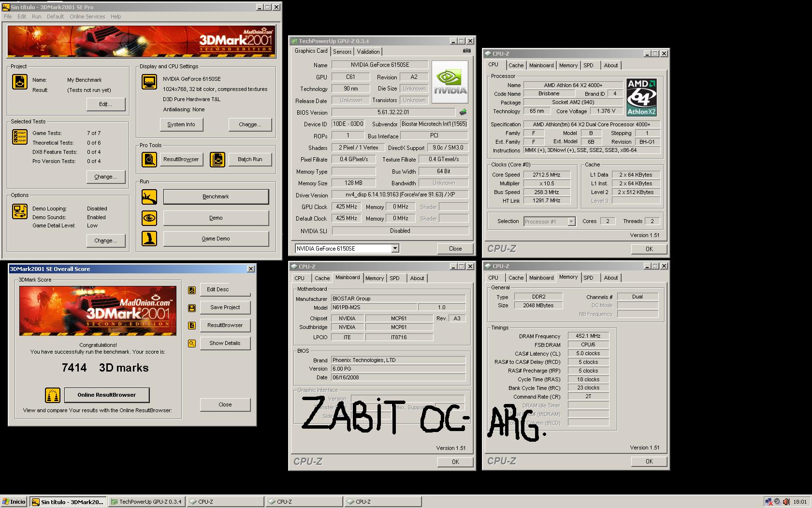Image resolution: width=812 pixels, height=508 pixels.
Task: Click the Online ResultBrowser button
Action: (x=106, y=395)
